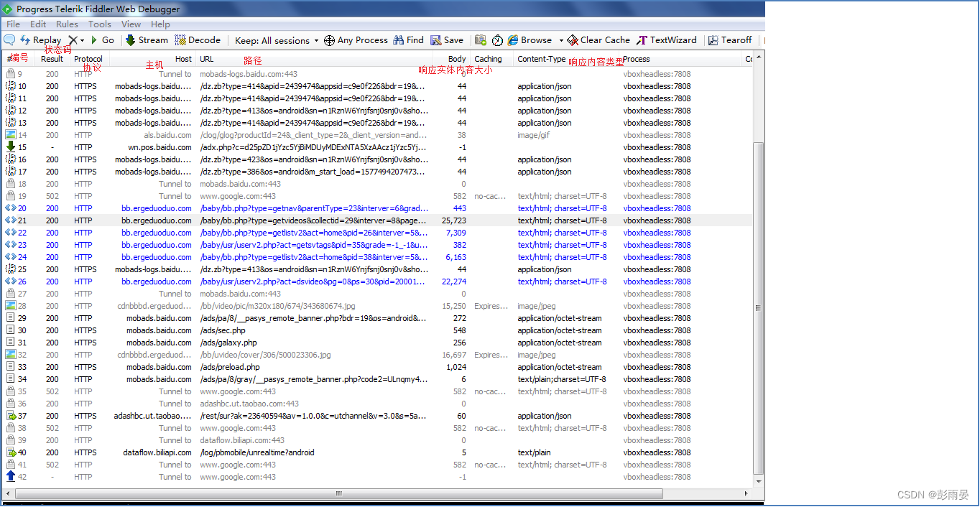This screenshot has height=507, width=980.
Task: Click URL /log/pbmobile/unrealtime?android in session 40
Action: [257, 452]
